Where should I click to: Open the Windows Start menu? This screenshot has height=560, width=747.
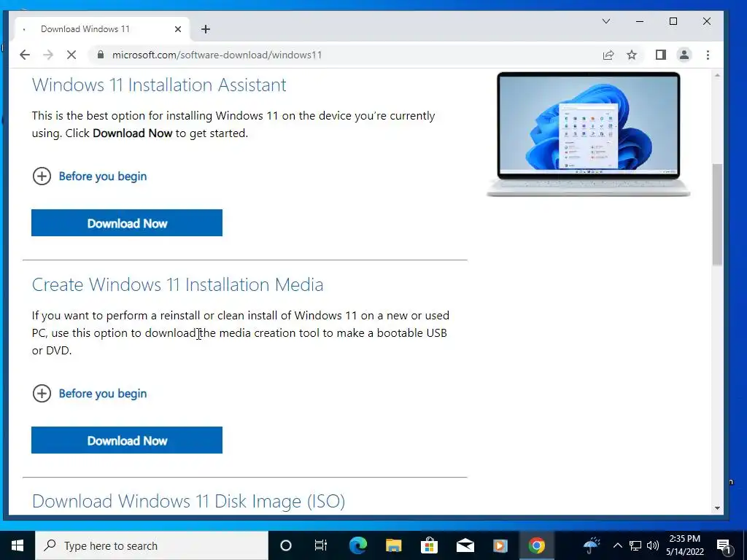tap(18, 545)
